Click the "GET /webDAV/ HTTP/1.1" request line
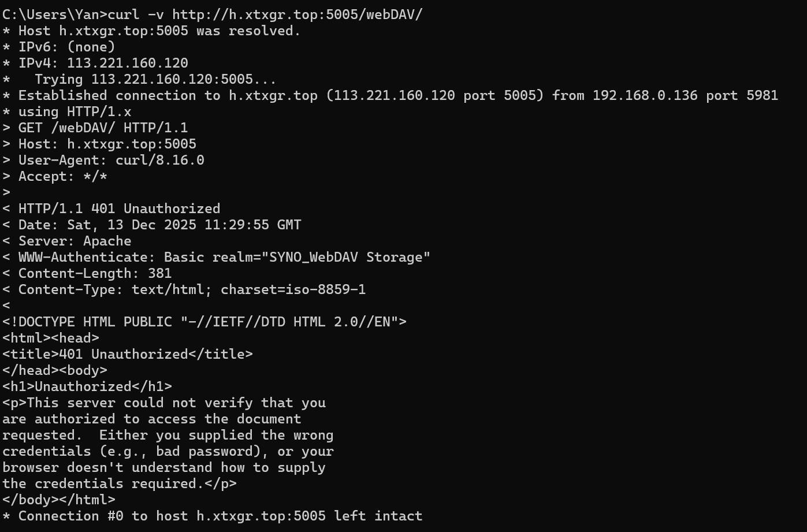Image resolution: width=807 pixels, height=532 pixels. pyautogui.click(x=103, y=128)
